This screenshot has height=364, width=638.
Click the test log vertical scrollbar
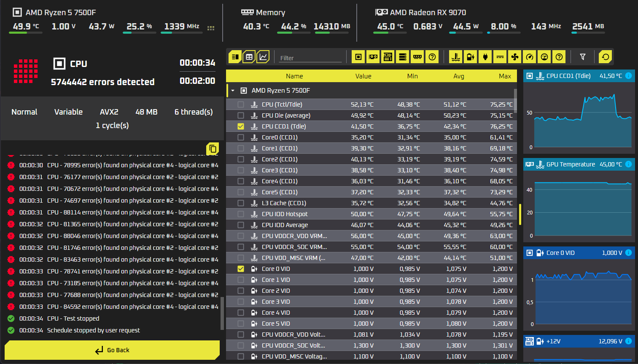[x=222, y=314]
